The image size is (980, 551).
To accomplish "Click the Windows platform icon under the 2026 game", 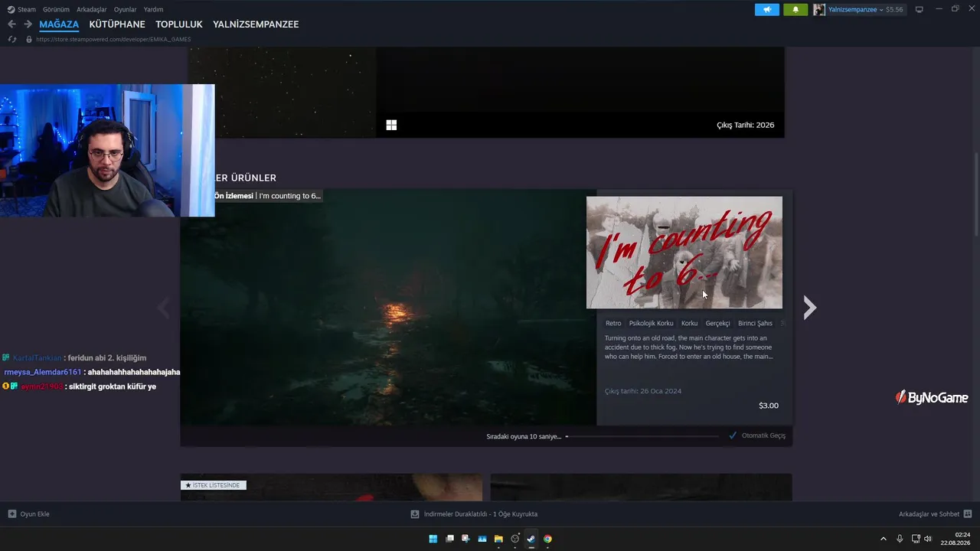I will click(x=391, y=125).
